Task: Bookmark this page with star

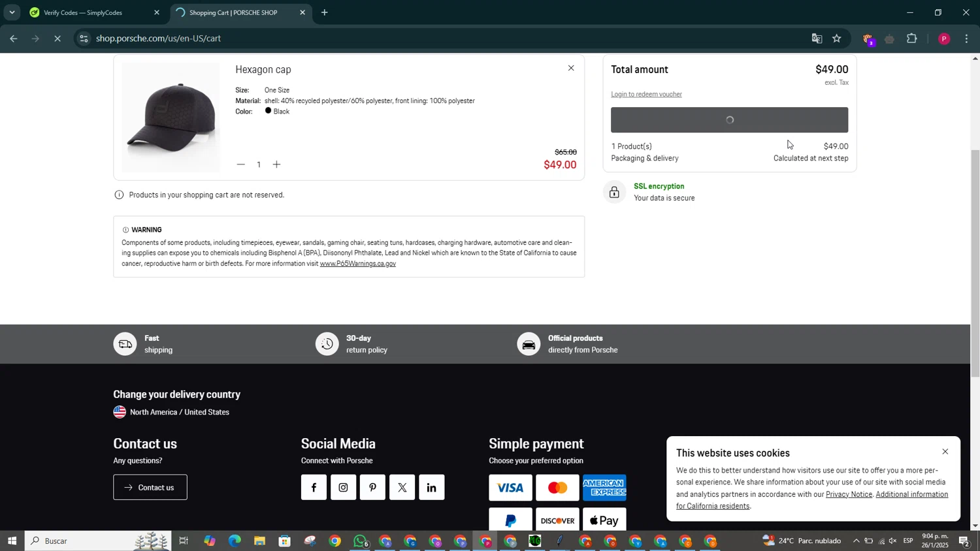Action: coord(837,39)
